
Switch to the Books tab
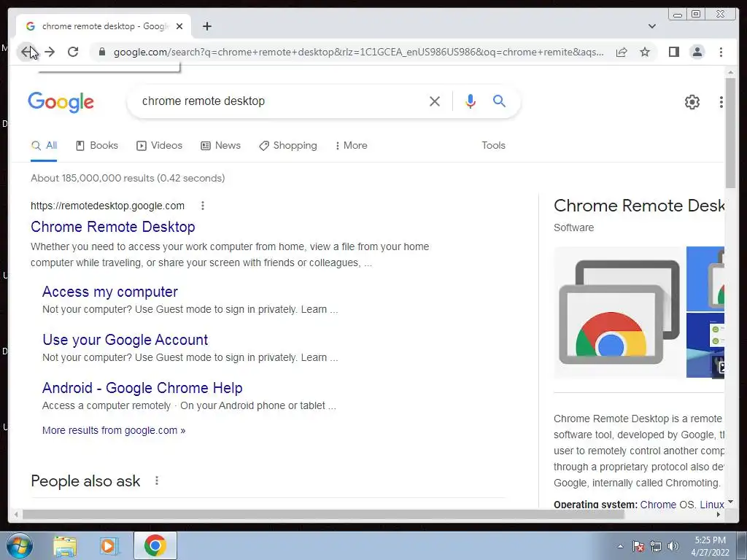[97, 146]
